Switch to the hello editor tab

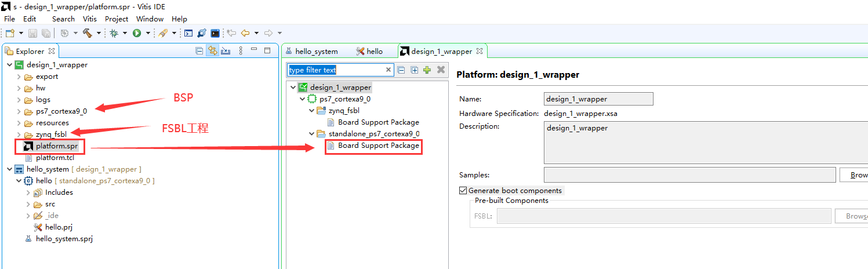point(369,51)
